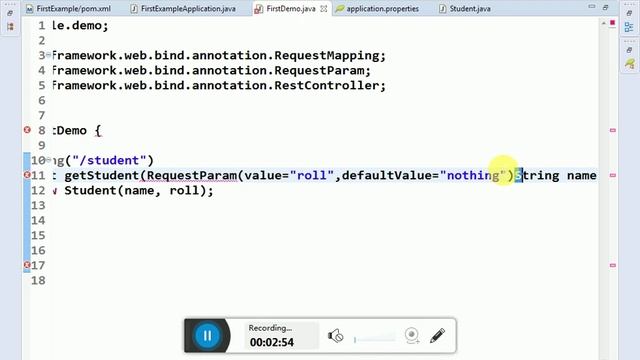Open the Package Explorer icon on left trim
This screenshot has height=360, width=640.
[10, 27]
